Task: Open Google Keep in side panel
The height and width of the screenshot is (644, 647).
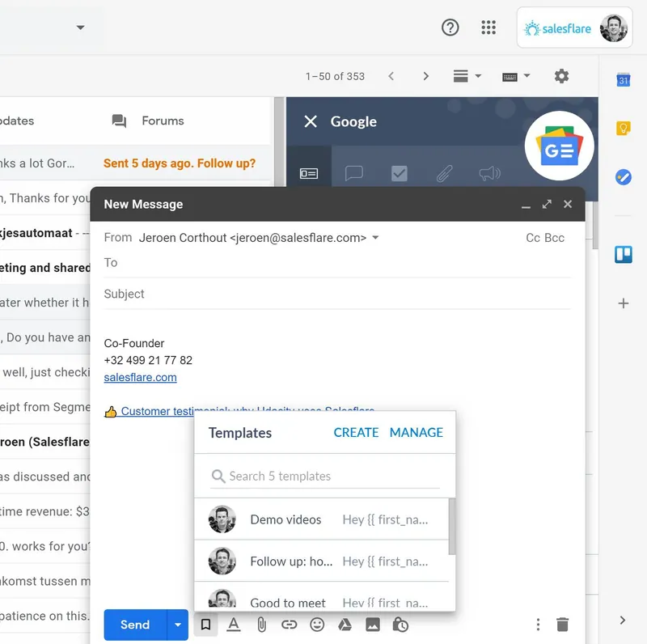Action: tap(623, 129)
